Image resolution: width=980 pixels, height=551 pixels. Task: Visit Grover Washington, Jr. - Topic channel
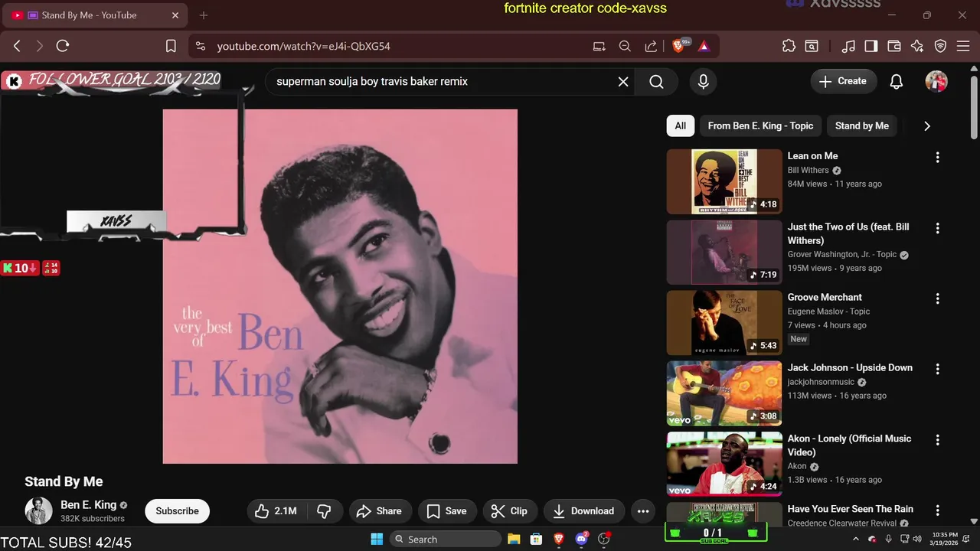841,254
